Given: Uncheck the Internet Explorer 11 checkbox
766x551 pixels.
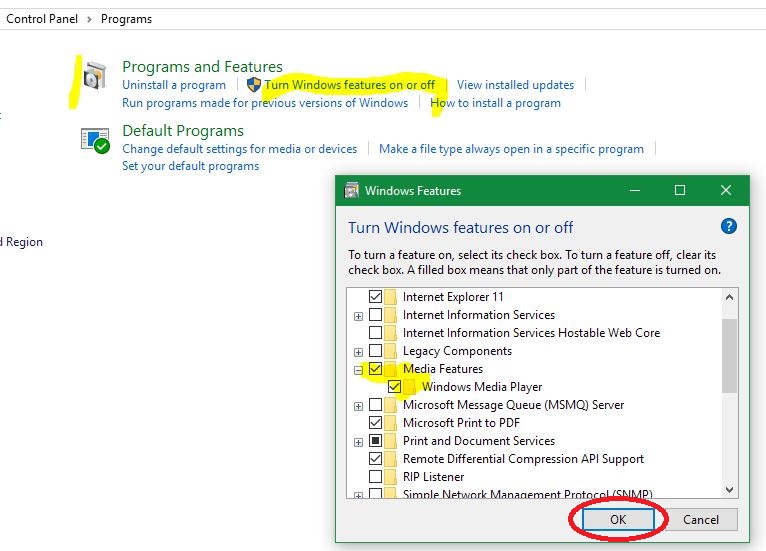Looking at the screenshot, I should tap(375, 297).
